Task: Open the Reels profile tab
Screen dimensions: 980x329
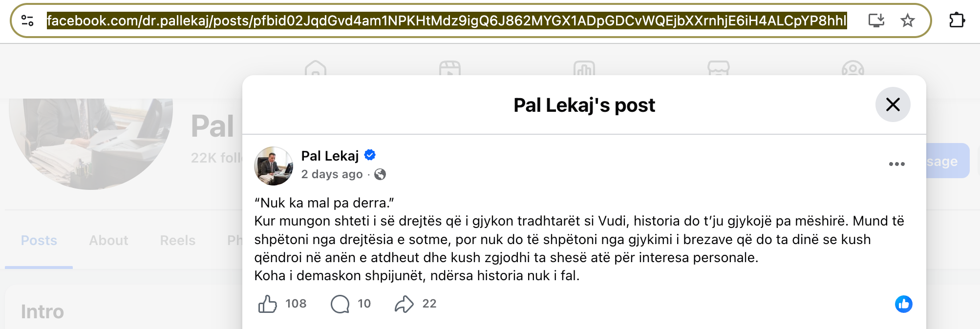Action: tap(178, 240)
